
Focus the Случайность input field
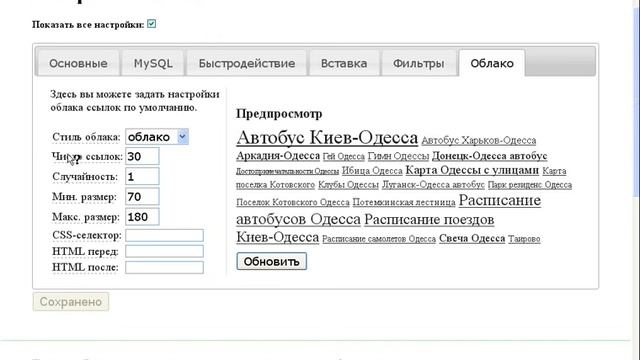point(142,176)
